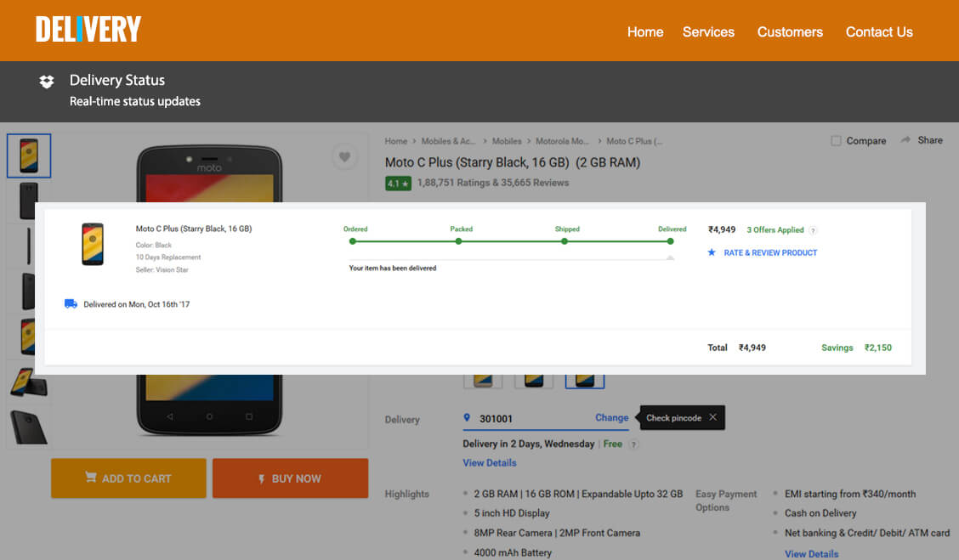Click Mobiles & Ac... breadcrumb
Image resolution: width=959 pixels, height=560 pixels.
(x=448, y=141)
